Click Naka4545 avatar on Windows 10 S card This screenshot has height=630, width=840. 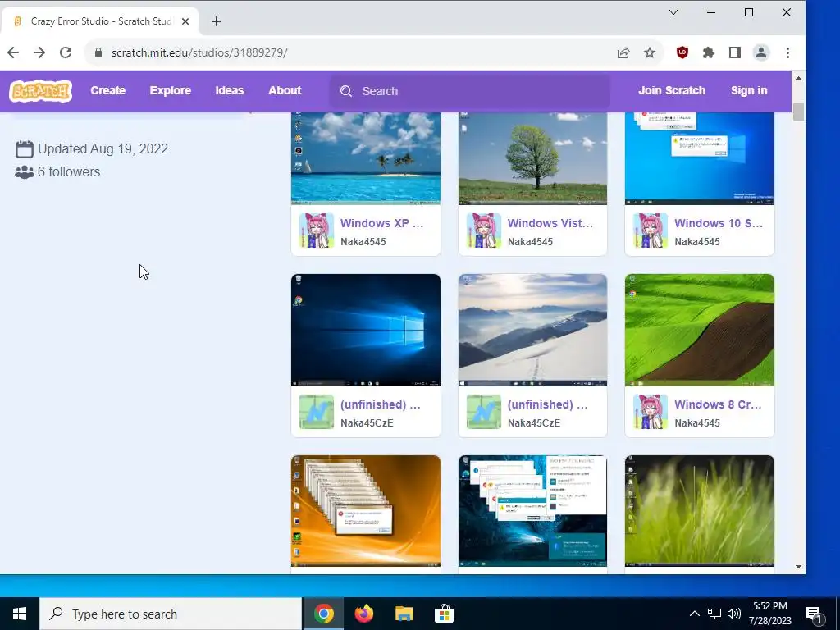click(651, 231)
